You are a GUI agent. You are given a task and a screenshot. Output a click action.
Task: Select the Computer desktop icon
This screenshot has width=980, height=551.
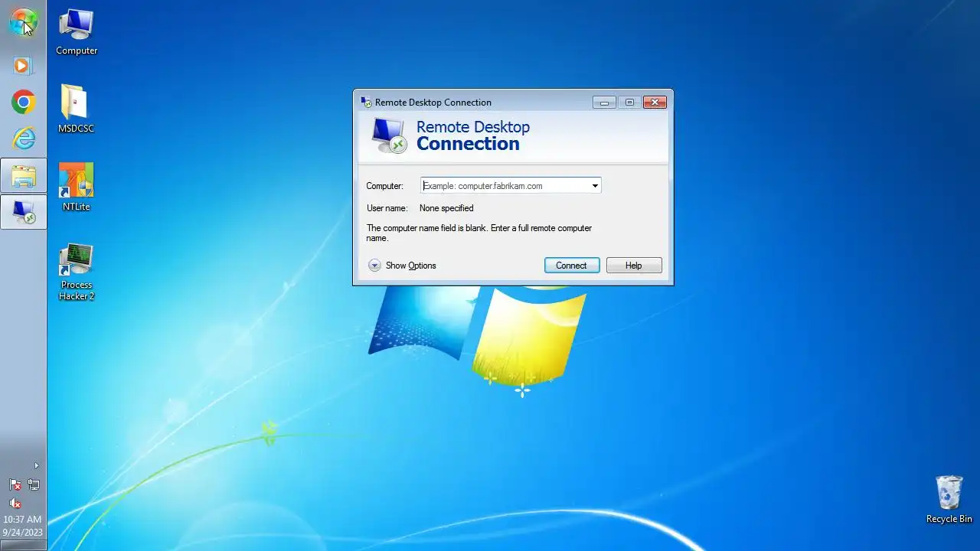[77, 33]
